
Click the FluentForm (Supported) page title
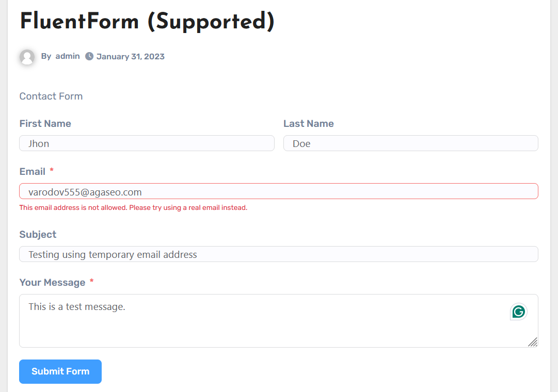(x=147, y=22)
